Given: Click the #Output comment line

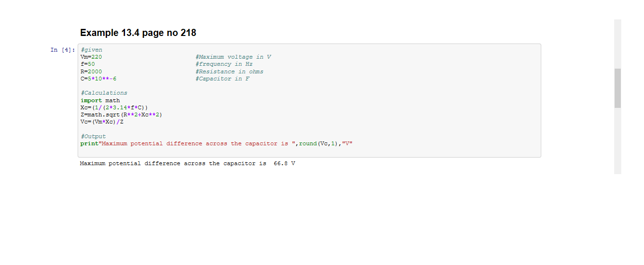Looking at the screenshot, I should 93,136.
